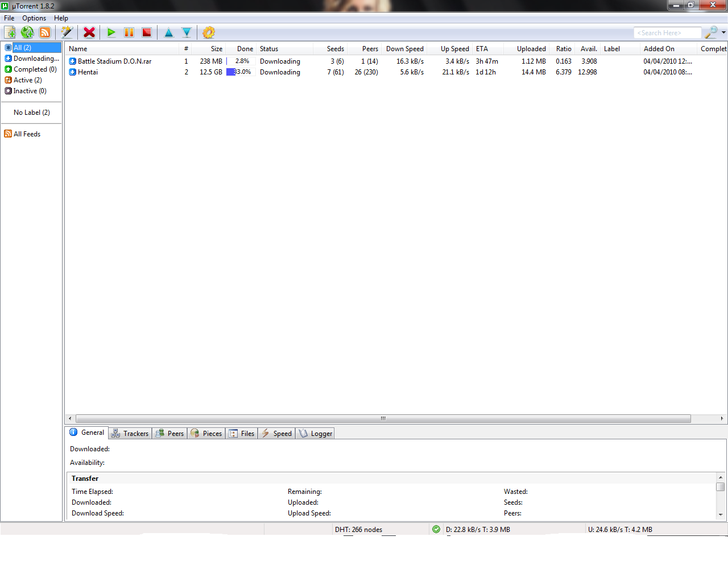Image resolution: width=728 pixels, height=582 pixels.
Task: Switch to the Speed tab
Action: (x=276, y=434)
